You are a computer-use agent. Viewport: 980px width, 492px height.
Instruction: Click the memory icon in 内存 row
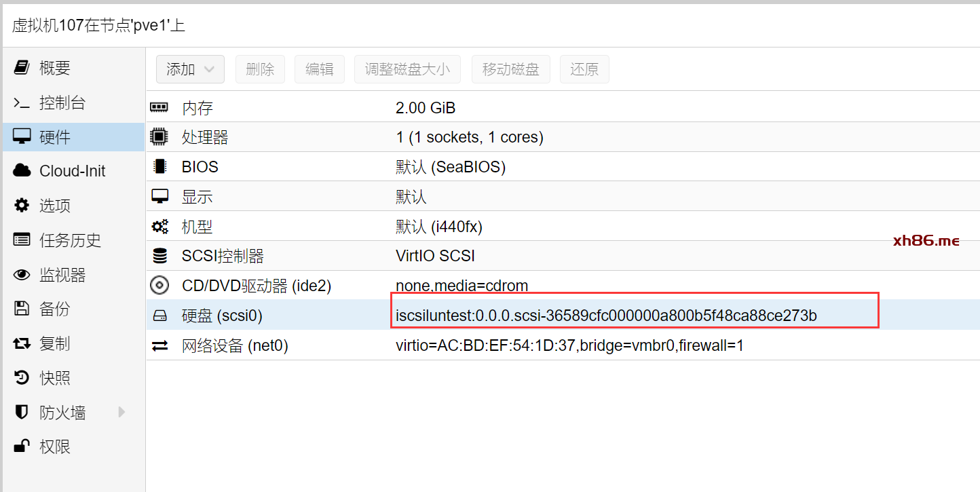click(159, 107)
